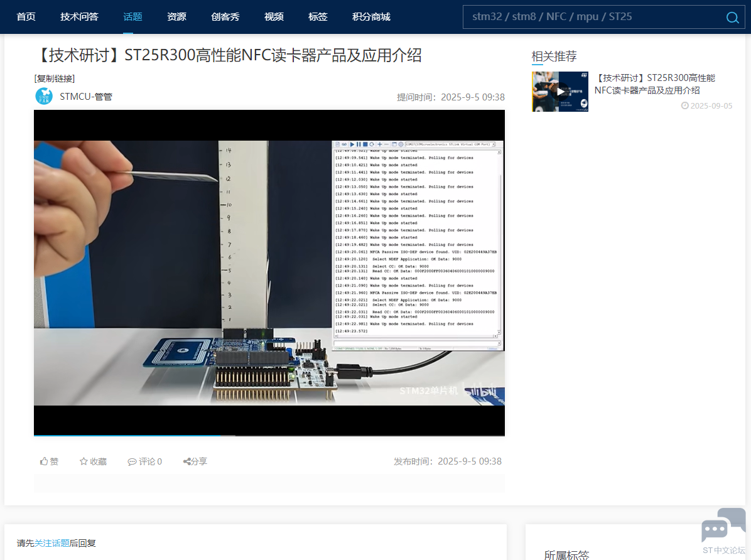
Task: Focus the stm32 / stm8 search field
Action: (595, 17)
